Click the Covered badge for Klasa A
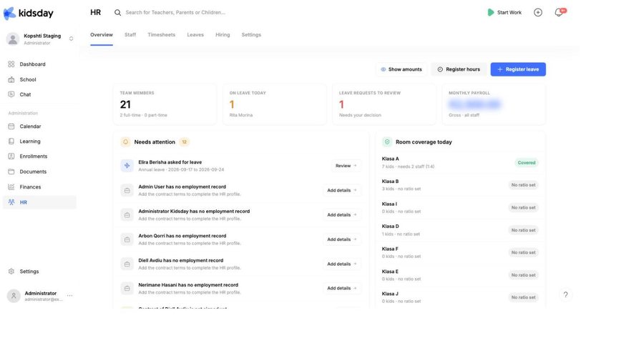 pos(527,163)
